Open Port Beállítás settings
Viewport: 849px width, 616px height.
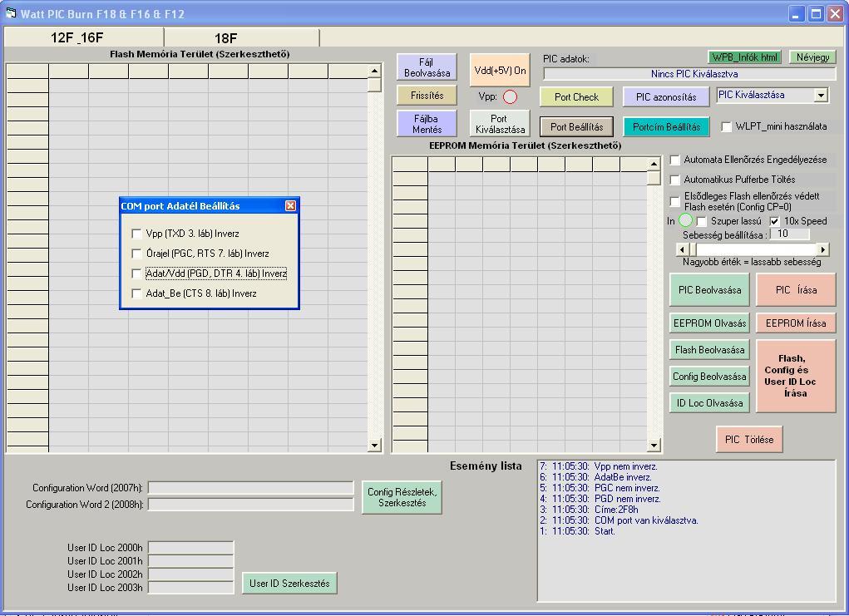pos(576,126)
